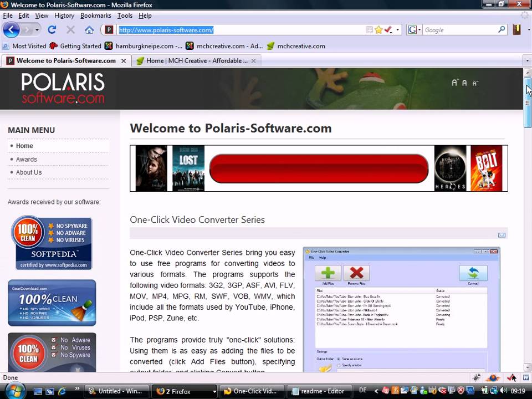Open the list all tabs dropdown
Viewport: 532px width, 399px height.
(527, 61)
